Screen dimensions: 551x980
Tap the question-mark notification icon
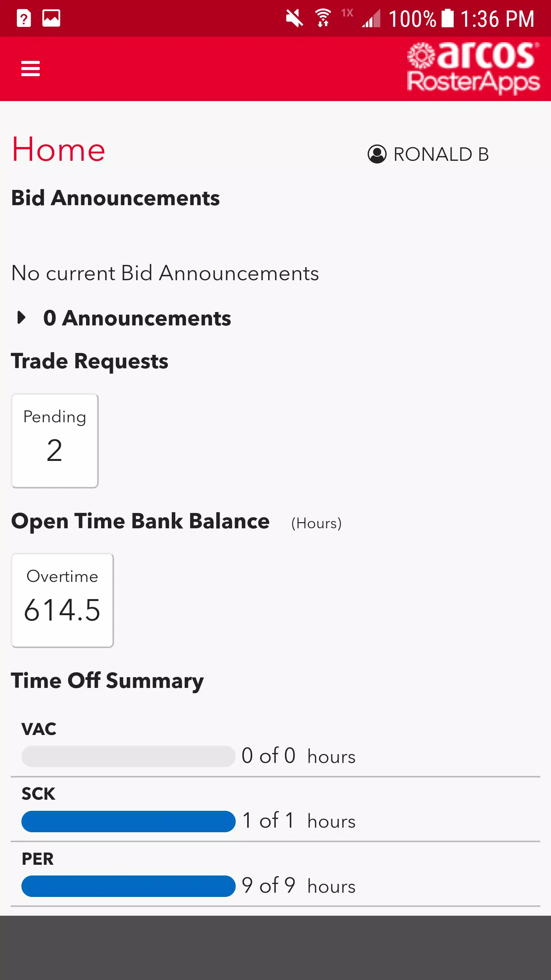[24, 18]
